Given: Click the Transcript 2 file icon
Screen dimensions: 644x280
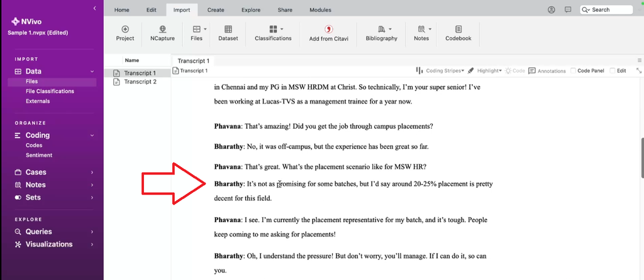Looking at the screenshot, I should (116, 82).
